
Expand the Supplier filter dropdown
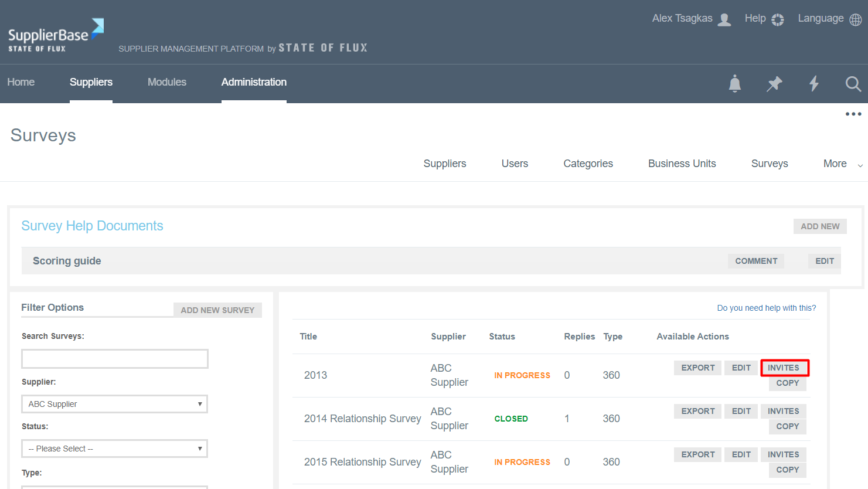point(115,404)
